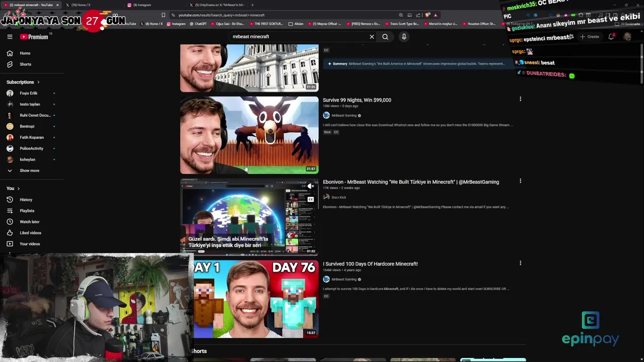Image resolution: width=644 pixels, height=362 pixels.
Task: Click the Dızcı Kick channel name
Action: pos(339,197)
